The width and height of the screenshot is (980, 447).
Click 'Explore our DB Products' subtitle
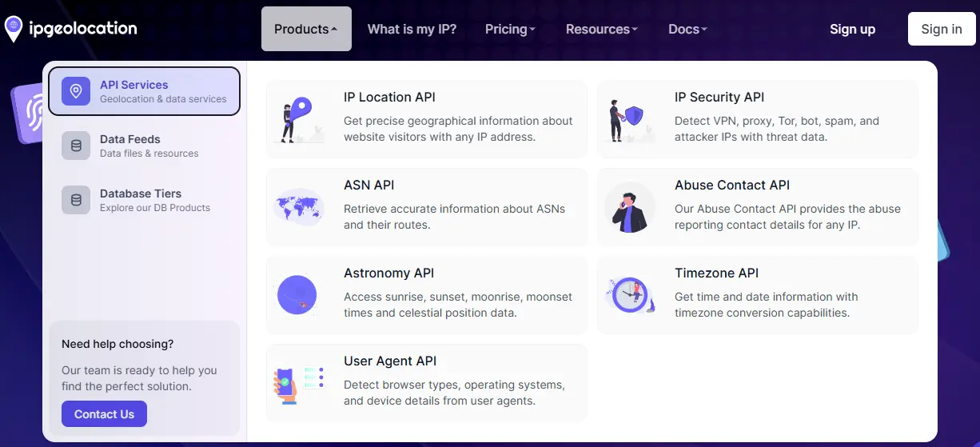155,208
